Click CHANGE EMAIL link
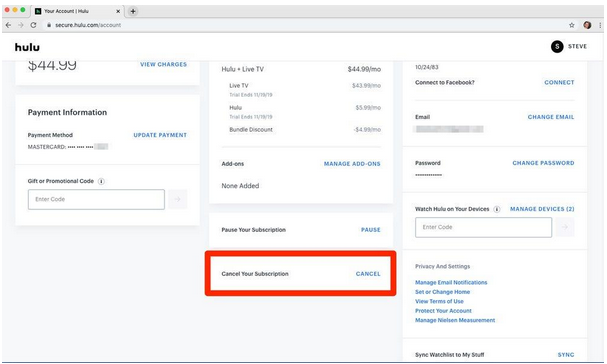The image size is (607, 364). pos(551,117)
